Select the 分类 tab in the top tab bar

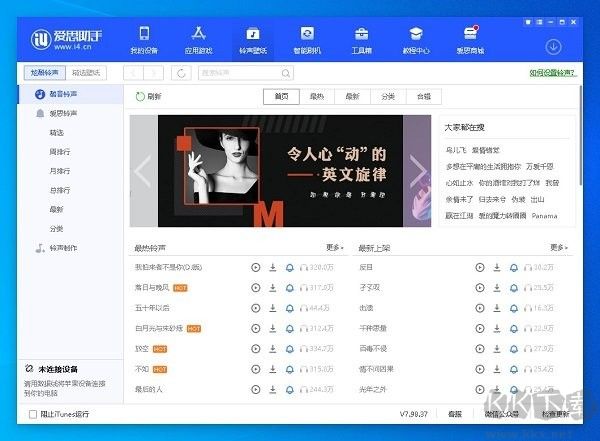(388, 96)
